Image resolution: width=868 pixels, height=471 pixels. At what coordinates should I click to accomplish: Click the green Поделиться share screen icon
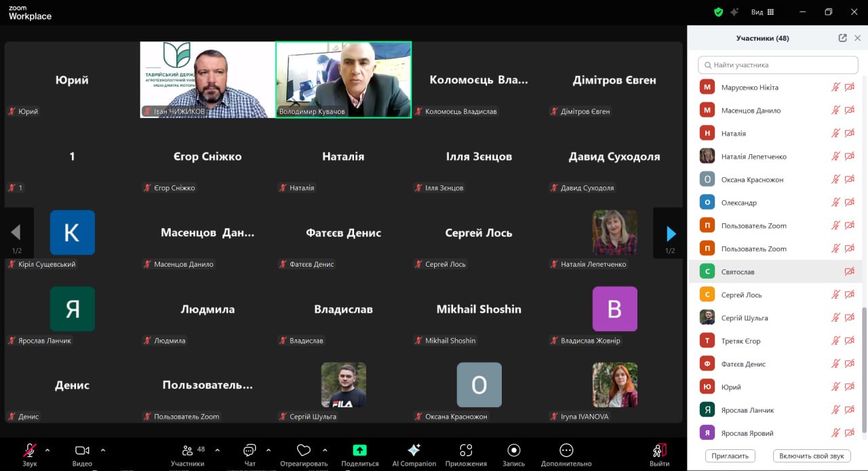pyautogui.click(x=359, y=450)
